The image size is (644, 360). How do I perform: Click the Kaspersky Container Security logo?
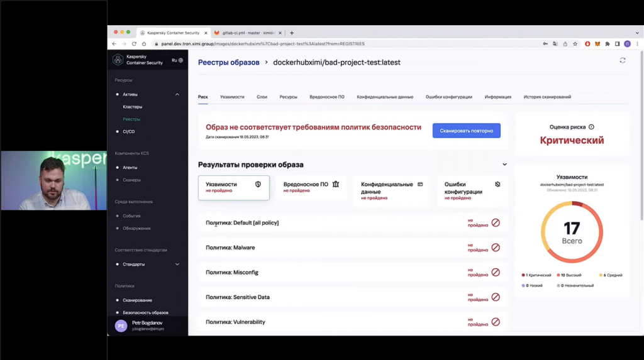coord(118,60)
